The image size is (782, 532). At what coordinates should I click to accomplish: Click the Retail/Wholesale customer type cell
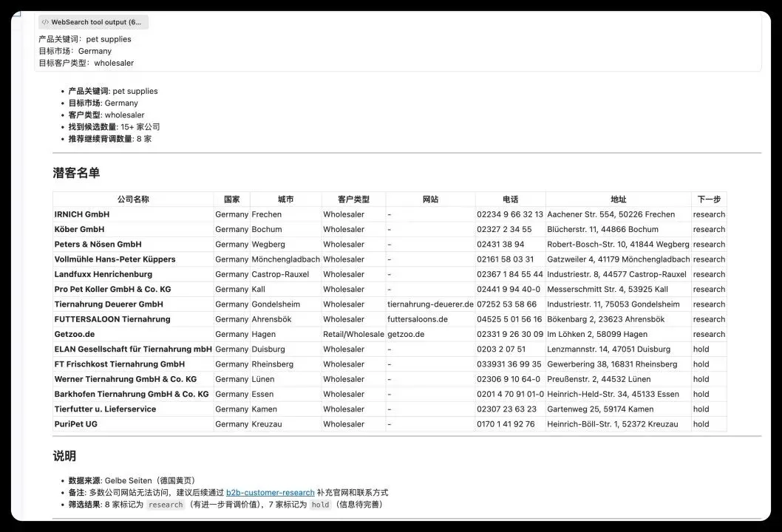(353, 334)
